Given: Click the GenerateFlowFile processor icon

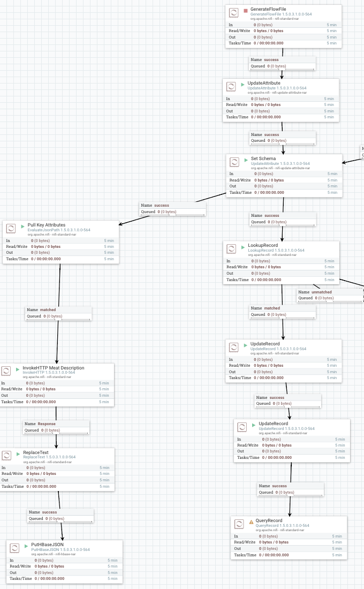Looking at the screenshot, I should pyautogui.click(x=233, y=12).
